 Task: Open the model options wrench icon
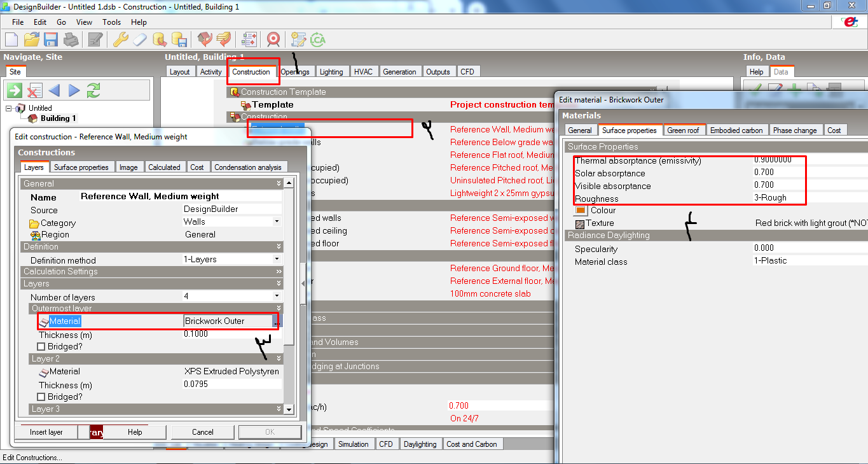(x=121, y=39)
